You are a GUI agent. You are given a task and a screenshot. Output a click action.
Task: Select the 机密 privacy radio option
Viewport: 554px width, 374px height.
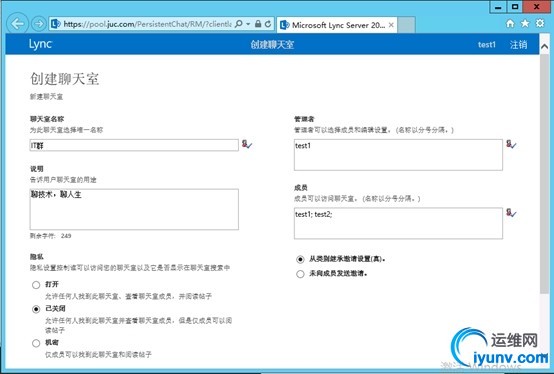click(36, 343)
